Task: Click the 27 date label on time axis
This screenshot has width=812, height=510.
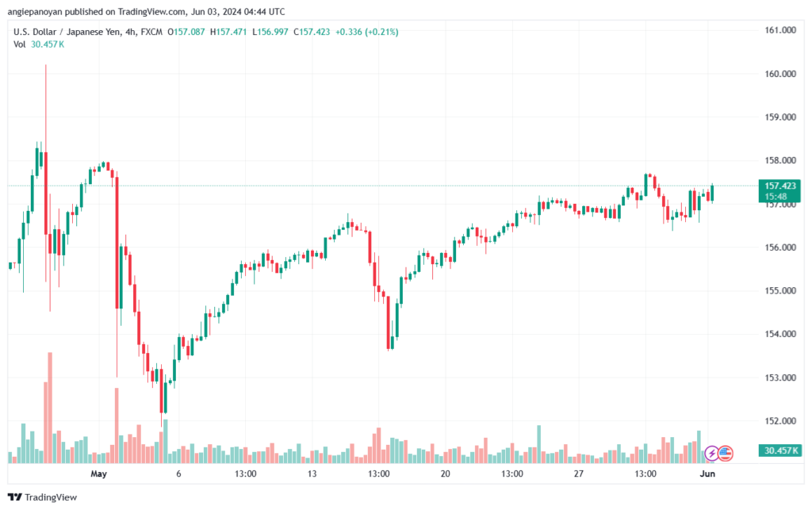Action: [578, 474]
